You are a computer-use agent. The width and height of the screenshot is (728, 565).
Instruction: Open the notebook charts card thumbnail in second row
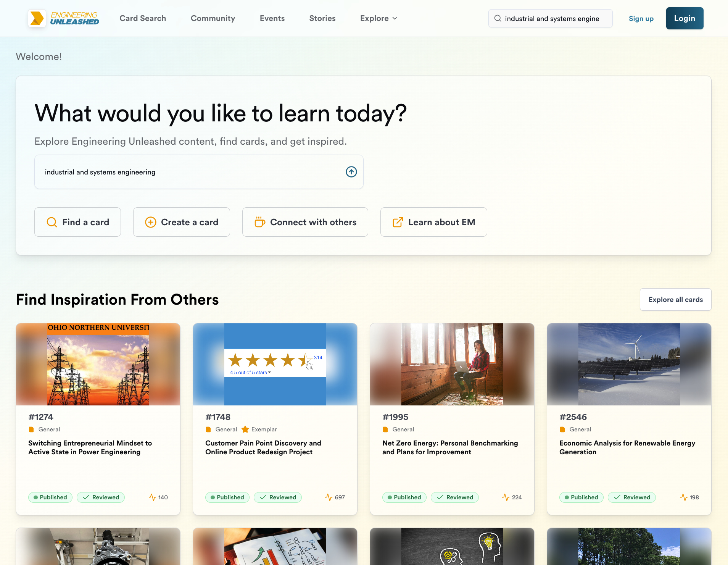point(275,546)
